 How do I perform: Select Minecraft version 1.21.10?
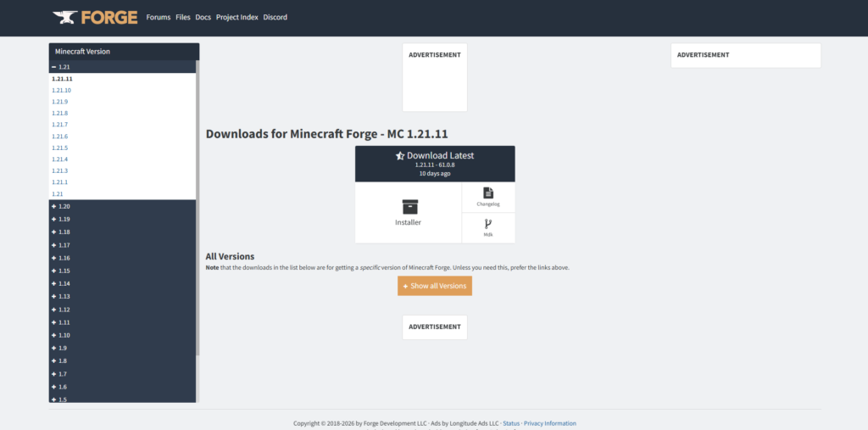(61, 90)
